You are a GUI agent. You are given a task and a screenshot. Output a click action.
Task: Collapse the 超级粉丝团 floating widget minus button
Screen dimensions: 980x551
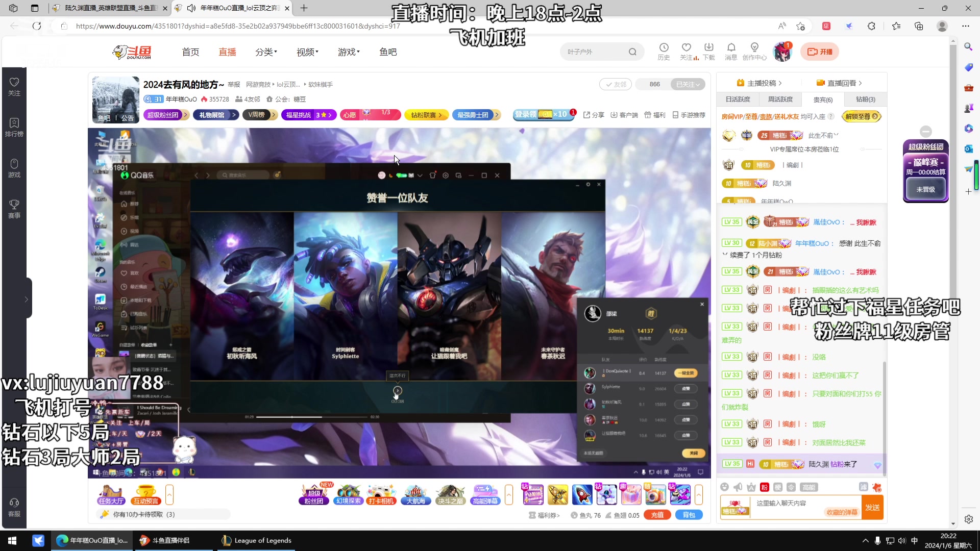(926, 131)
